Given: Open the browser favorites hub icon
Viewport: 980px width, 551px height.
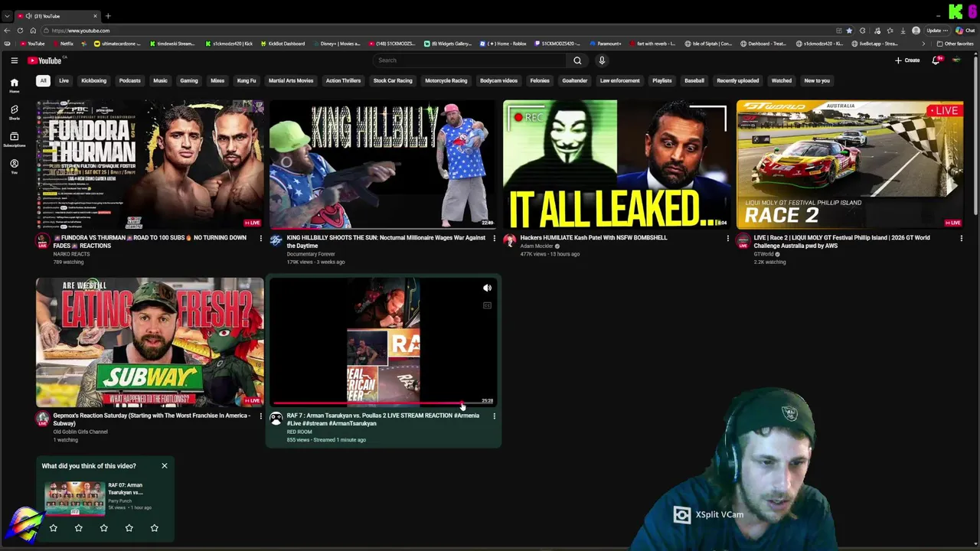Looking at the screenshot, I should click(890, 31).
